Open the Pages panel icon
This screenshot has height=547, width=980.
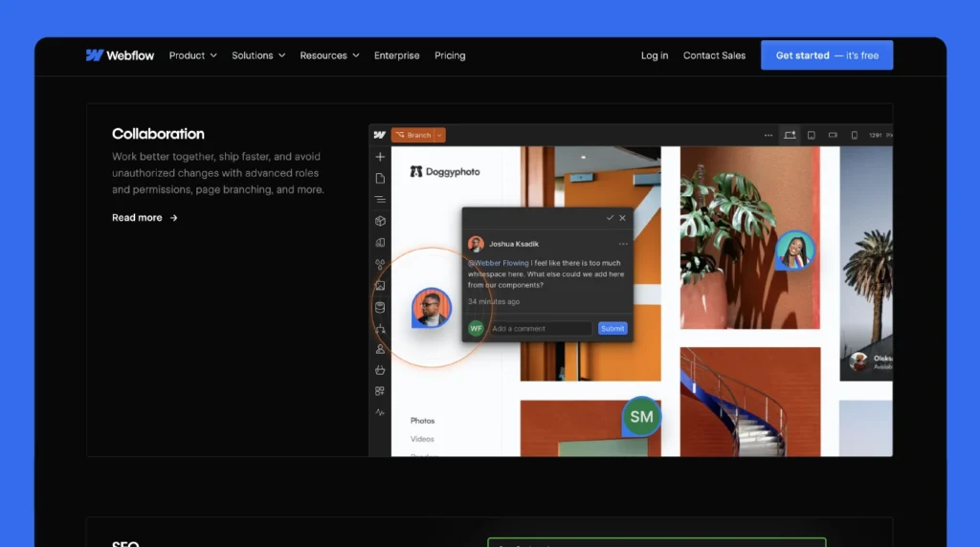pos(380,179)
